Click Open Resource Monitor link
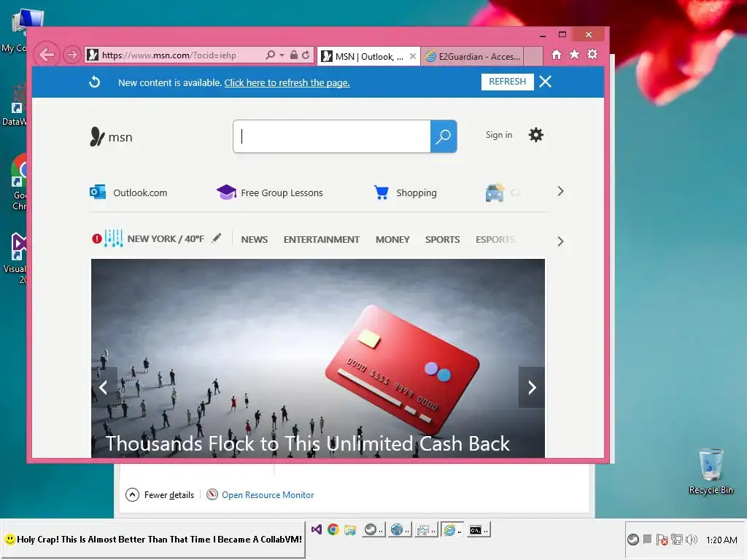 pos(260,495)
